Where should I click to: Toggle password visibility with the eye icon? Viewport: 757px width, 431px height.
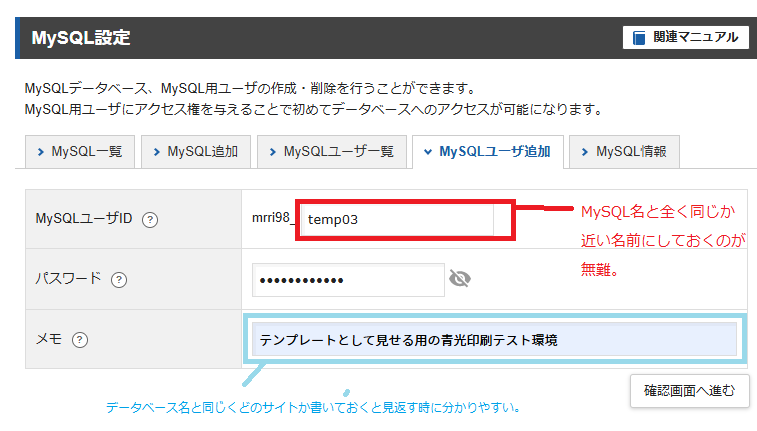coord(460,279)
